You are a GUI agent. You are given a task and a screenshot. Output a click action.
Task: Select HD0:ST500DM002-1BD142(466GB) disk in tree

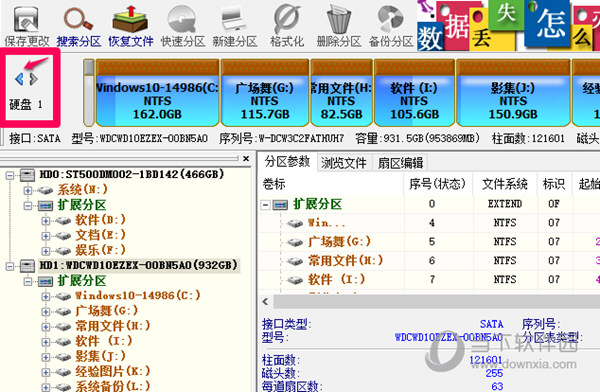point(132,175)
